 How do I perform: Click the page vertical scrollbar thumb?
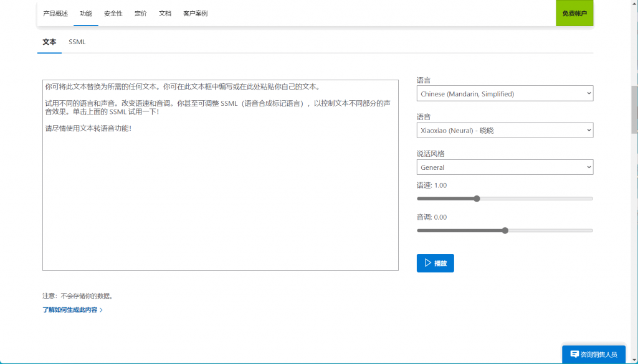634,110
